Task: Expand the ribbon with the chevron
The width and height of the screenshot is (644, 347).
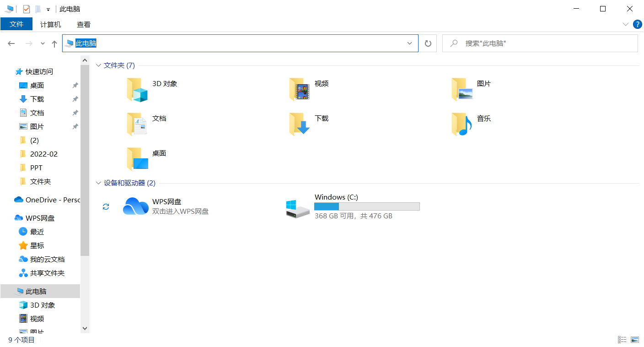Action: pos(626,24)
